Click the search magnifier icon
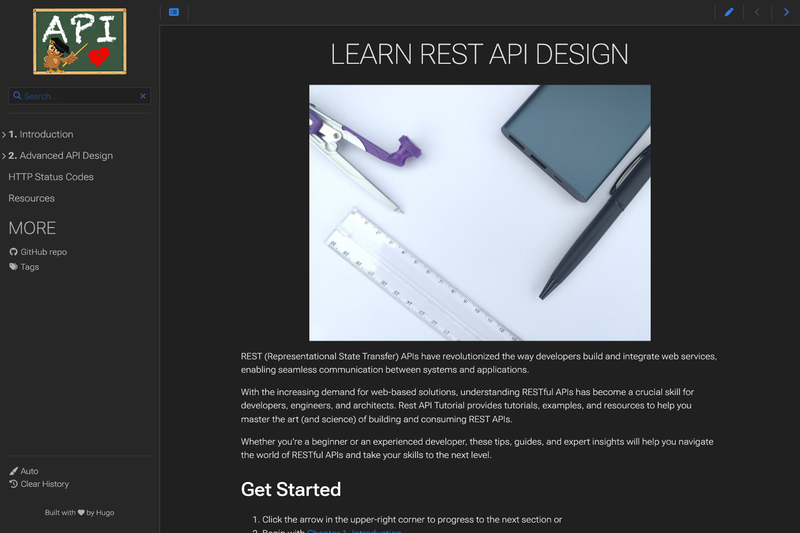 [x=17, y=95]
